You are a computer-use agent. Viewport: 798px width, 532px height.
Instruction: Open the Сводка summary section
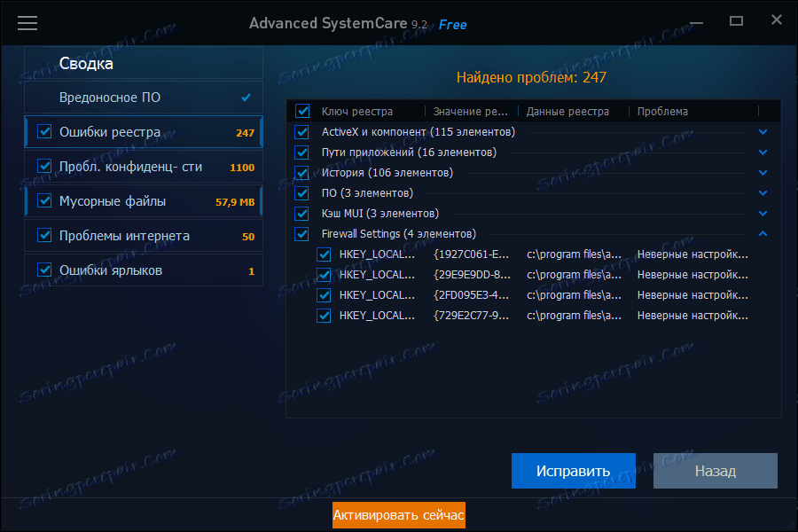tap(144, 63)
